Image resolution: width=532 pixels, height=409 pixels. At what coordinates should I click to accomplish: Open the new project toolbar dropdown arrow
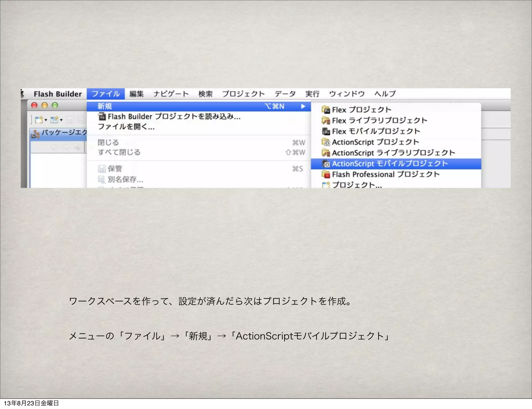click(x=46, y=120)
